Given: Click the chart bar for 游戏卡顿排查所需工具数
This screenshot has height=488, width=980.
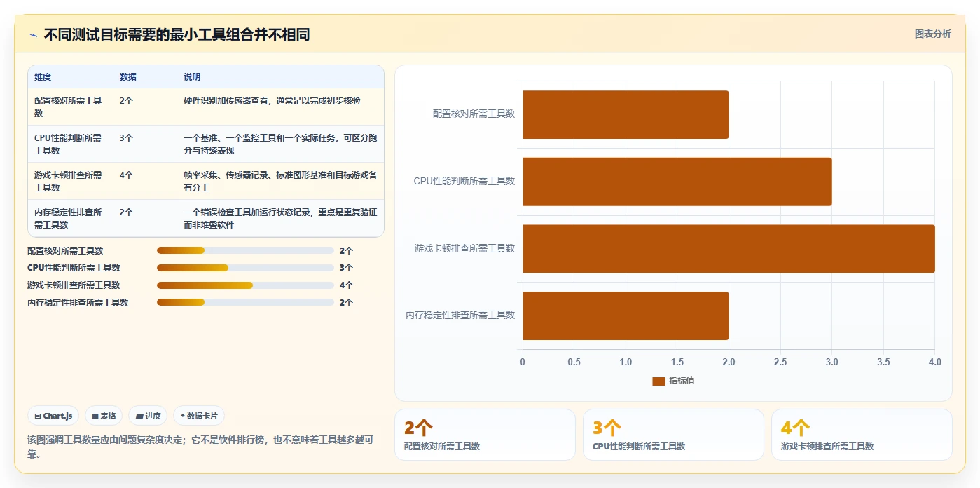Looking at the screenshot, I should coord(729,249).
